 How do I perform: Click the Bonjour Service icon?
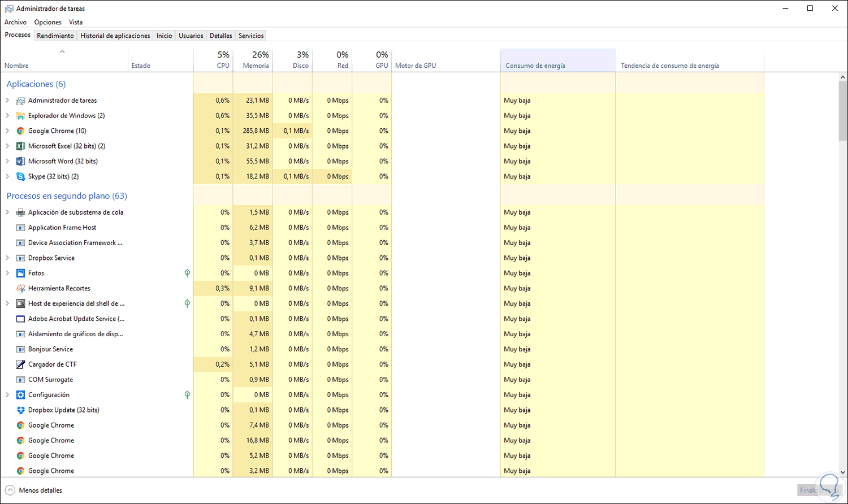20,350
